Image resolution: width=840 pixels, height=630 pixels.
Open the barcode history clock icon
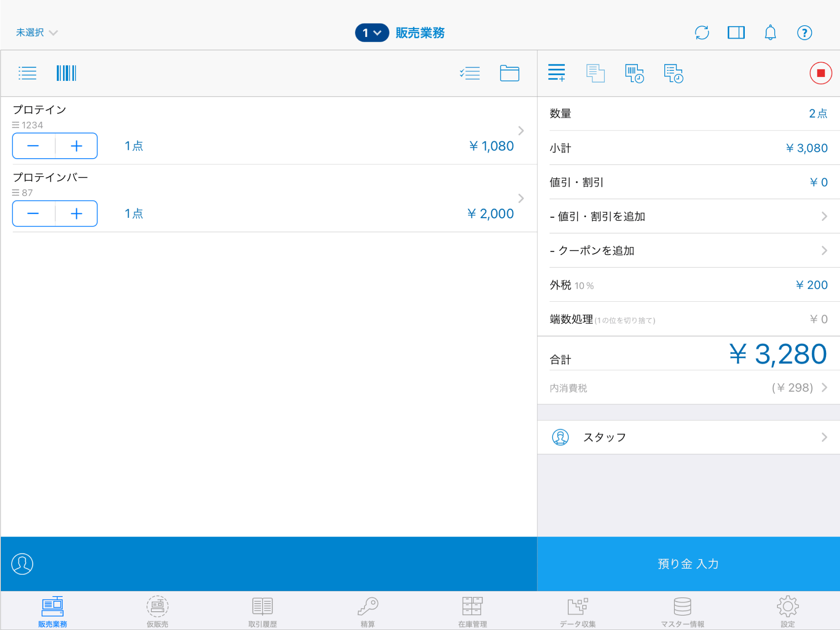(x=634, y=73)
